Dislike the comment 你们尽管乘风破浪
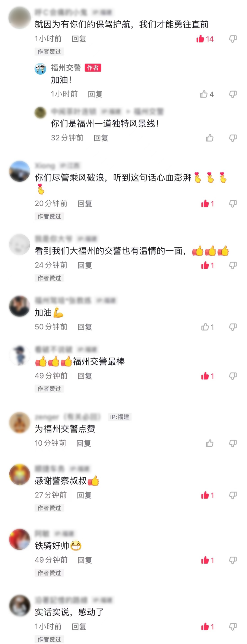 pyautogui.click(x=233, y=204)
